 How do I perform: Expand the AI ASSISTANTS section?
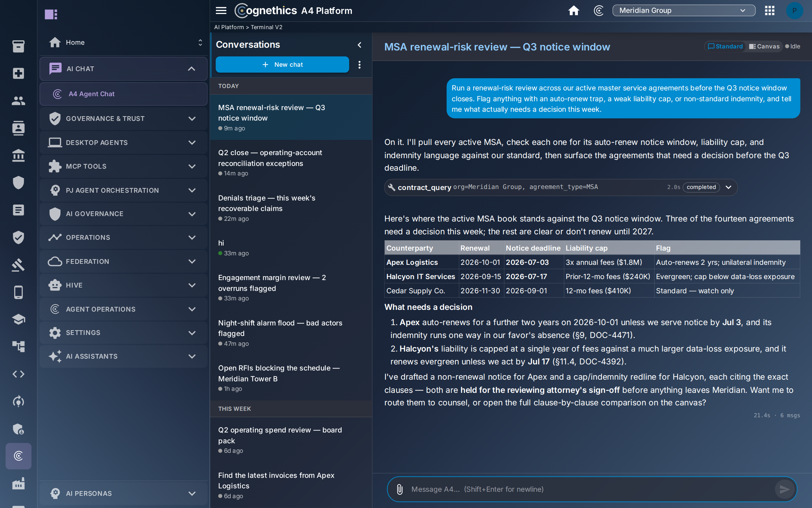coord(123,356)
